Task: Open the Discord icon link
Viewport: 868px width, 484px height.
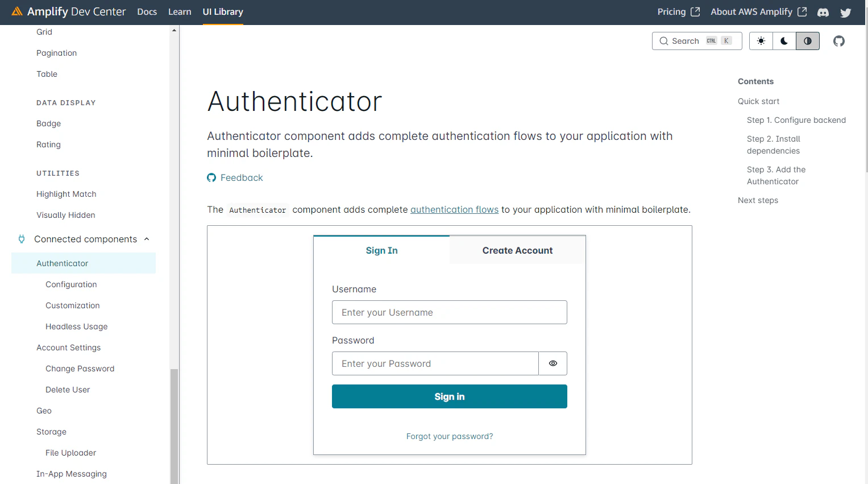Action: (823, 12)
